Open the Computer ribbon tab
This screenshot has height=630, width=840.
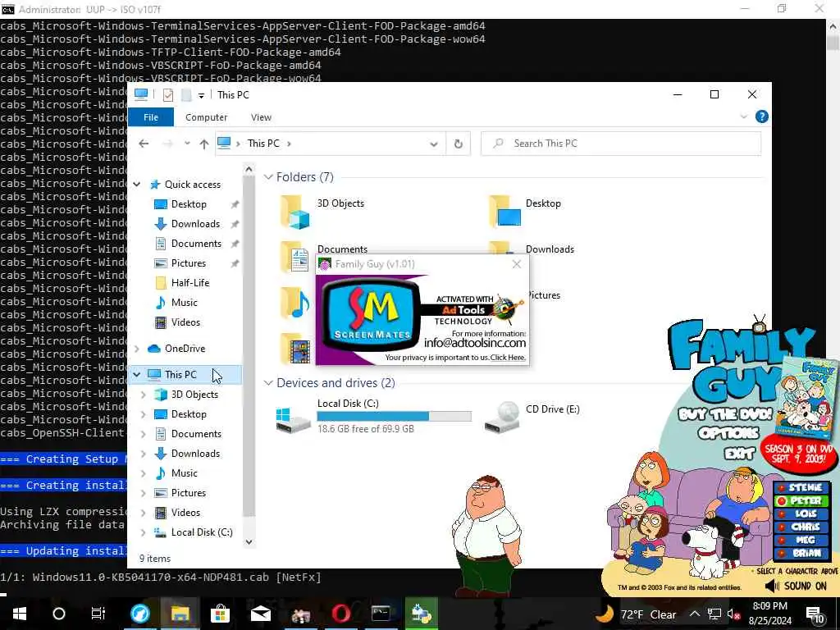coord(206,117)
